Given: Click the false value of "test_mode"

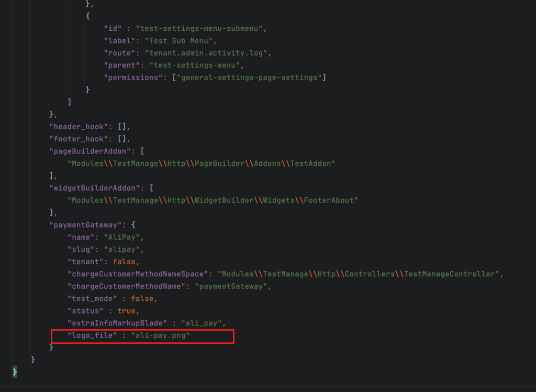Looking at the screenshot, I should 142,299.
